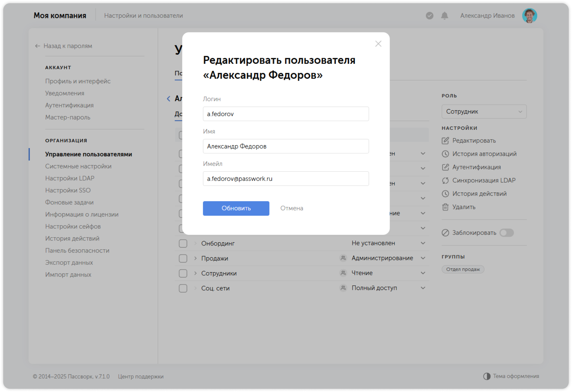Open the user avatar of Александр Иванов
The height and width of the screenshot is (392, 572).
coord(529,16)
